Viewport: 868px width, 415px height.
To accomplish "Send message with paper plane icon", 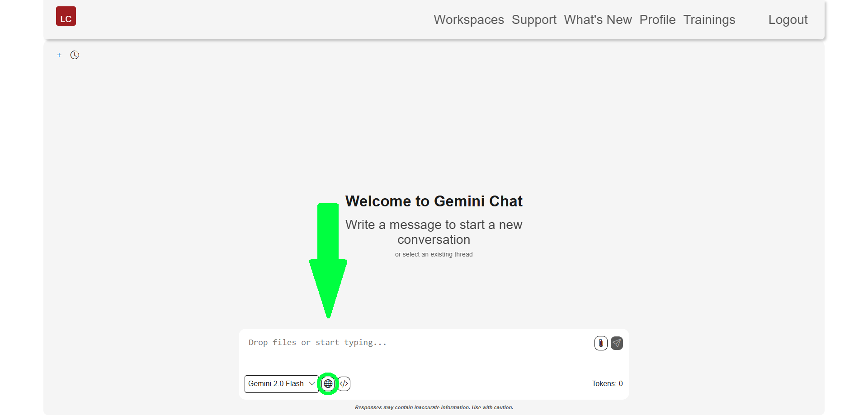I will point(617,343).
